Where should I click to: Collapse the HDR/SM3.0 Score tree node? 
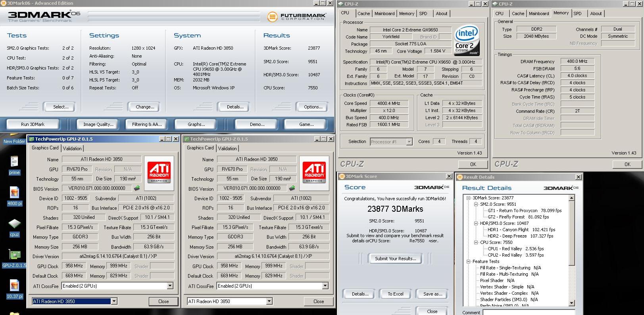476,223
